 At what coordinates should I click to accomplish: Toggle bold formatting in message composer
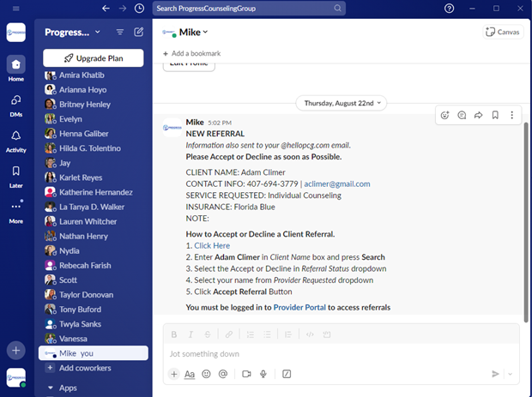tap(174, 334)
